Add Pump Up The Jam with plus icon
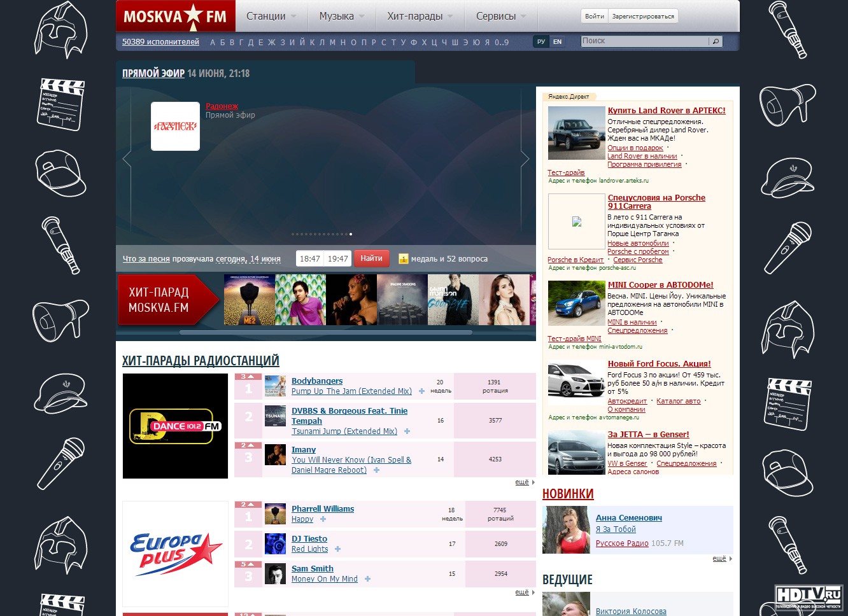 [x=421, y=391]
